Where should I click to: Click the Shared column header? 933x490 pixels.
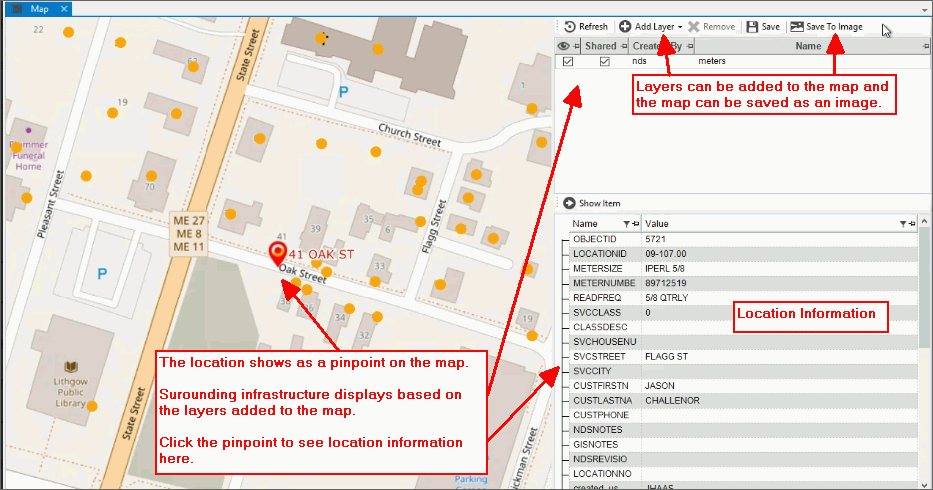click(601, 46)
